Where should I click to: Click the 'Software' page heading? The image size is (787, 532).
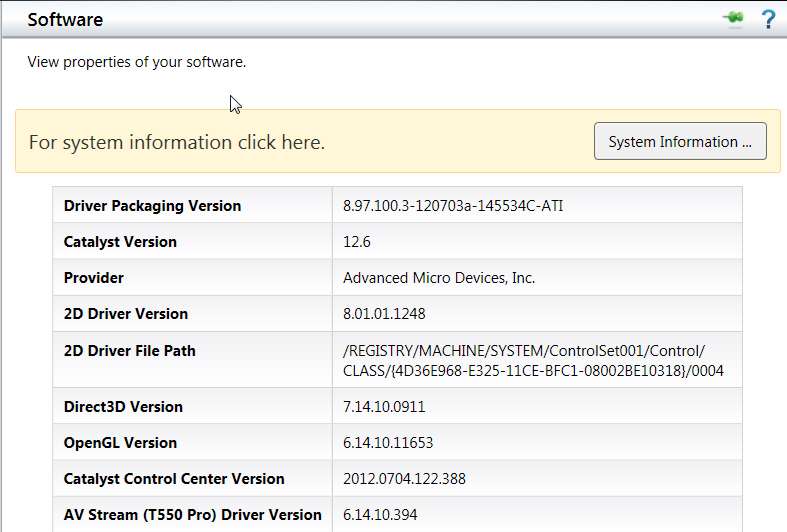(x=65, y=20)
